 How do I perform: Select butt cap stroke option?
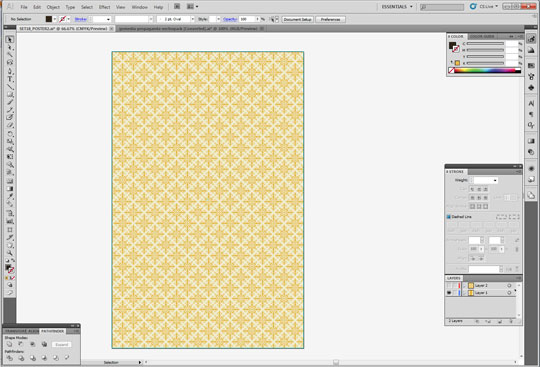click(472, 189)
